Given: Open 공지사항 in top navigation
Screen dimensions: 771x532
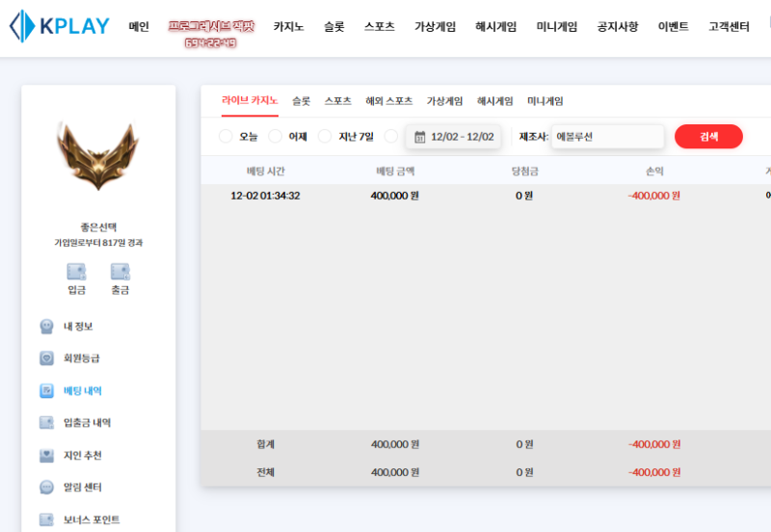Looking at the screenshot, I should 618,27.
